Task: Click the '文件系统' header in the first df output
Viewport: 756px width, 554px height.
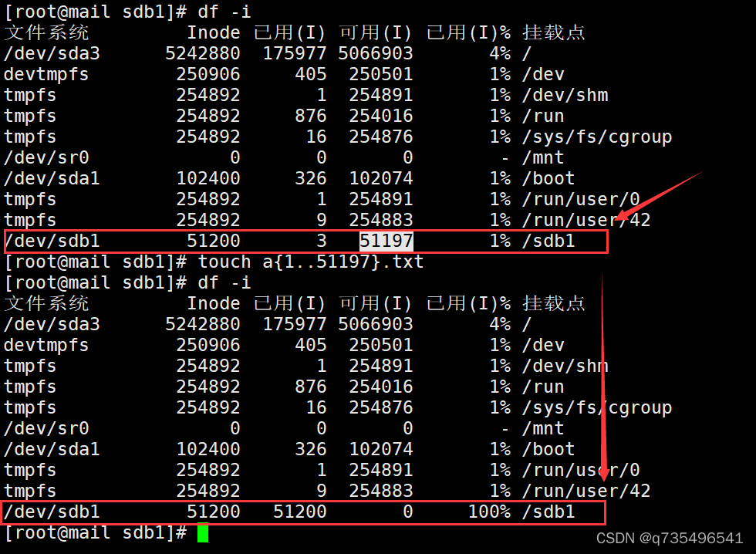Action: [46, 32]
